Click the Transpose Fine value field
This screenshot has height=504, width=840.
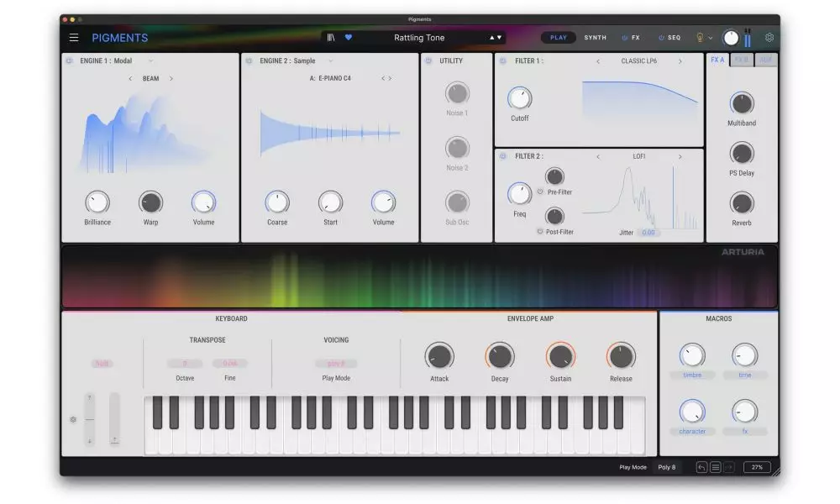coord(230,363)
